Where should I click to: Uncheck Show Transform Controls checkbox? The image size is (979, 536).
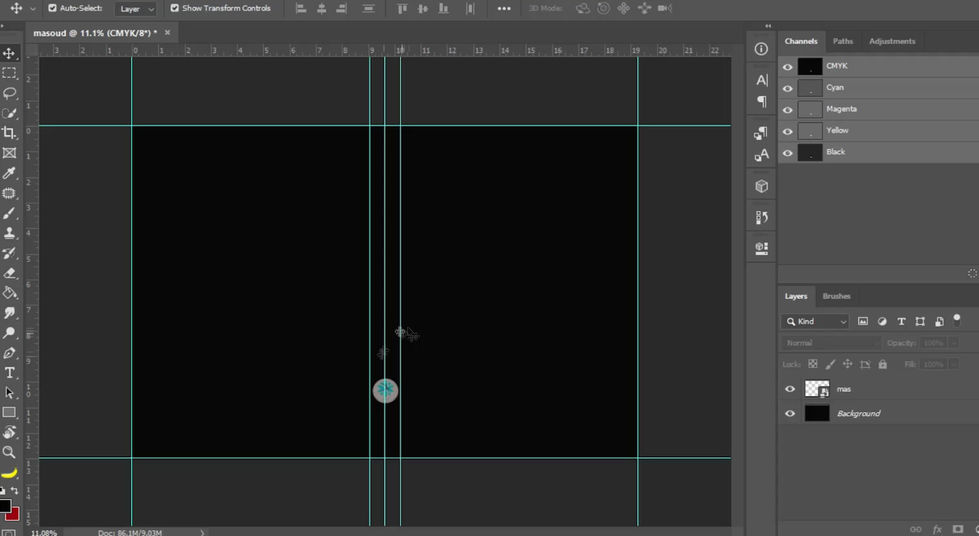[175, 8]
